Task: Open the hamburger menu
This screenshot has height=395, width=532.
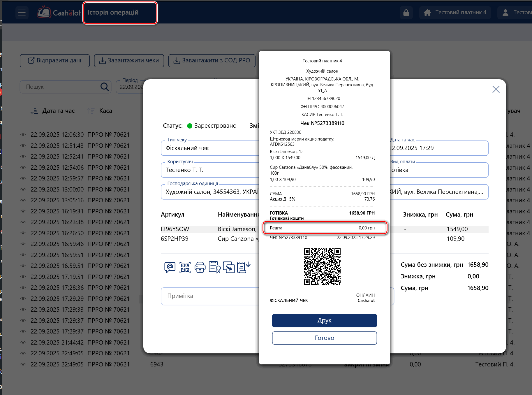Action: (x=22, y=13)
